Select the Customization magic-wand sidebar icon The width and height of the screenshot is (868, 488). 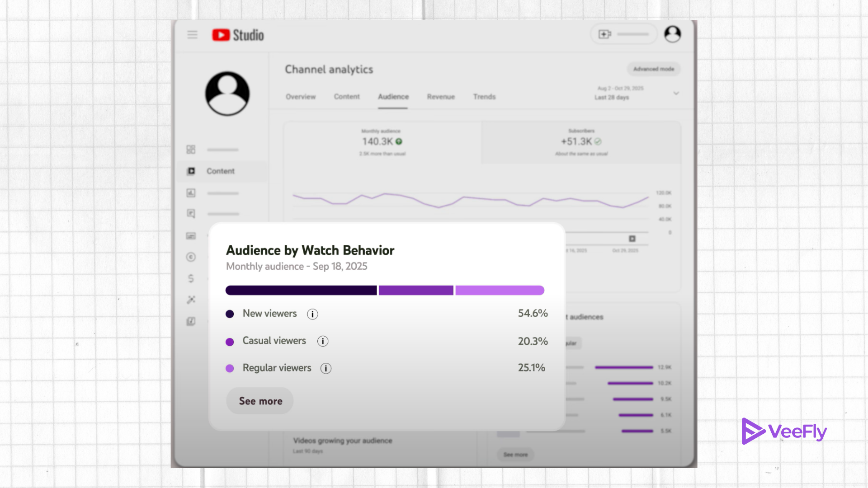[191, 300]
